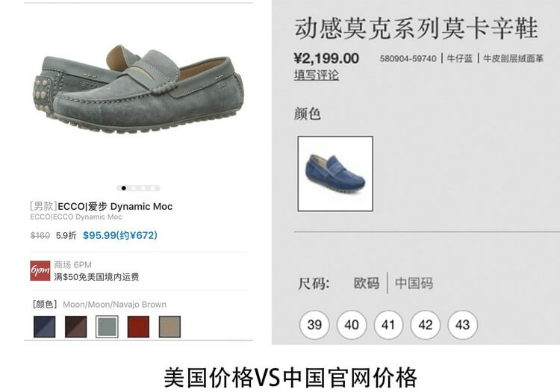
Task: Click the blue loafer color thumbnail
Action: (x=335, y=174)
